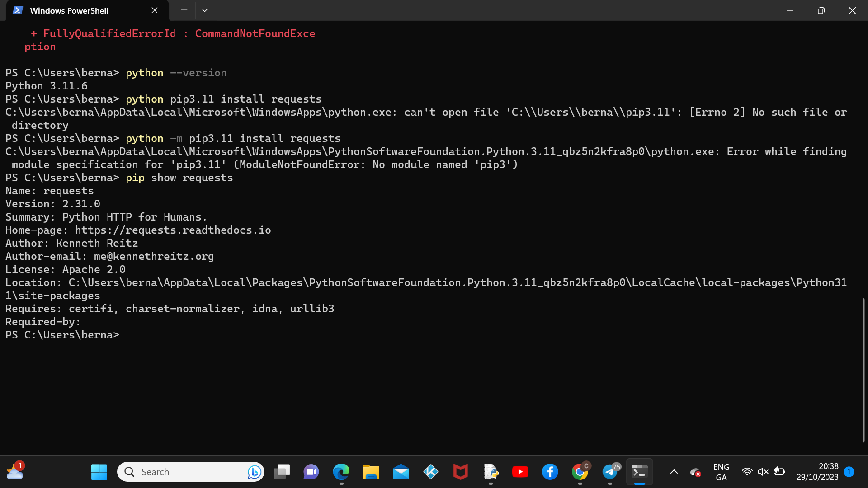Open Bing Chat icon in search box
Screen dimensions: 868x488
(x=255, y=472)
